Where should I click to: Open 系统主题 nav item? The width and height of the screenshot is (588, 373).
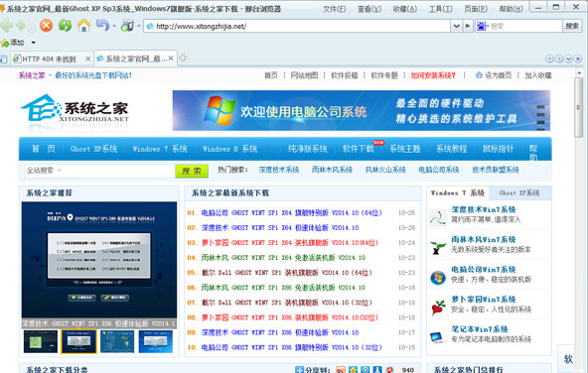tap(404, 149)
